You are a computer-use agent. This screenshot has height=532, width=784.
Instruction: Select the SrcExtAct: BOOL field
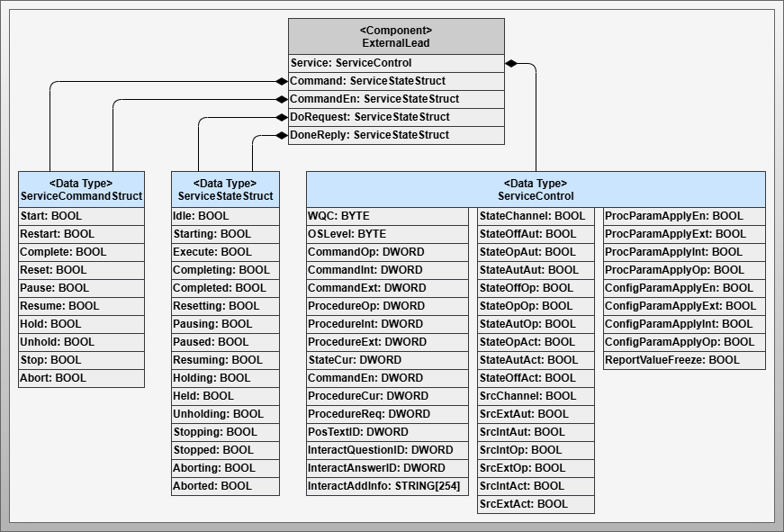(536, 504)
